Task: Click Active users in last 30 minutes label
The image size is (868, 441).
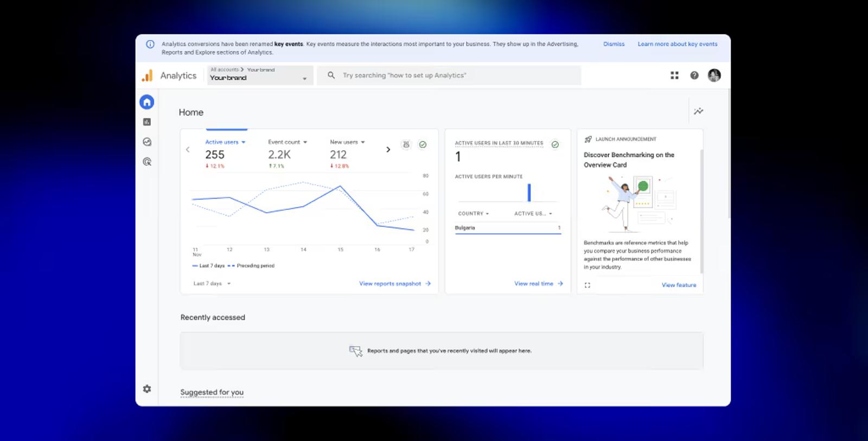Action: click(499, 143)
